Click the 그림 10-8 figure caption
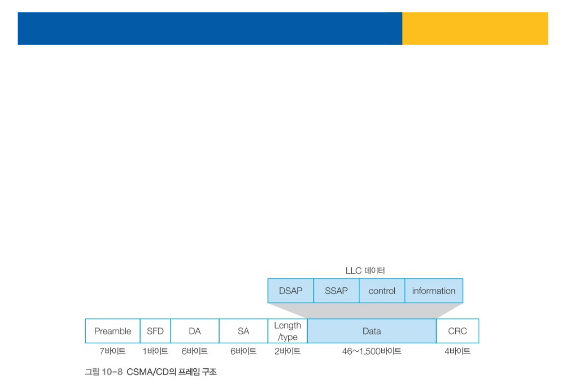This screenshot has width=566, height=392. point(150,372)
